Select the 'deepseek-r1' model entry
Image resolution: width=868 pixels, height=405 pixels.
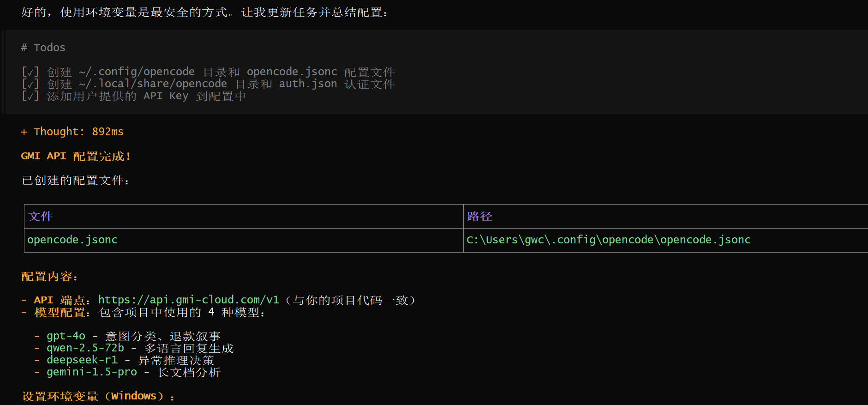tap(82, 360)
